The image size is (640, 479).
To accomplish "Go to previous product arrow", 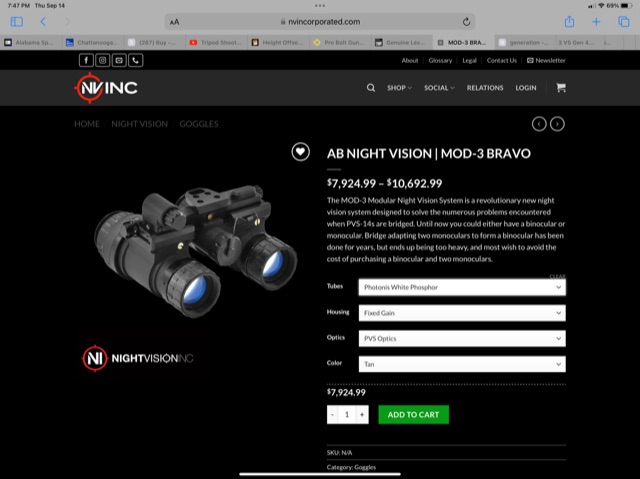I will [x=539, y=124].
